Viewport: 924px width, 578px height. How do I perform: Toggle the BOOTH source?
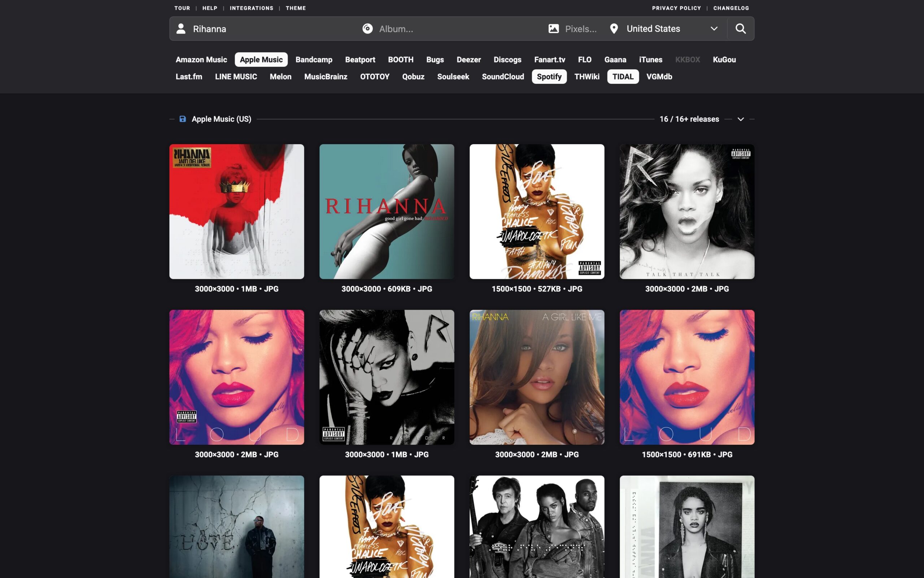(x=401, y=60)
